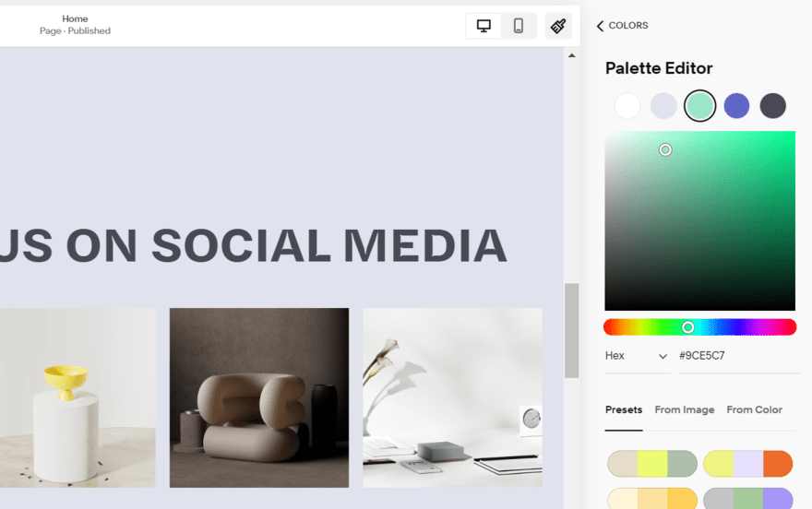Switch to mobile preview mode
Viewport: 812px width, 509px height.
519,26
